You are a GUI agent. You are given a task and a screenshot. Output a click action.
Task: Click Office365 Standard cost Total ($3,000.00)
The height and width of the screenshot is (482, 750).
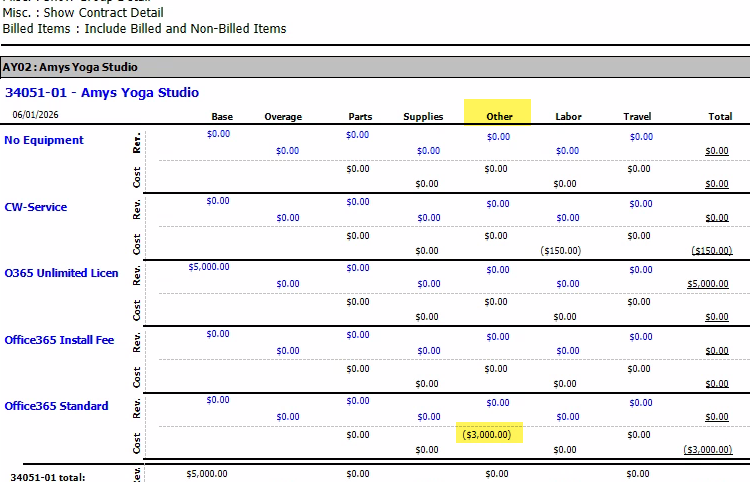708,449
